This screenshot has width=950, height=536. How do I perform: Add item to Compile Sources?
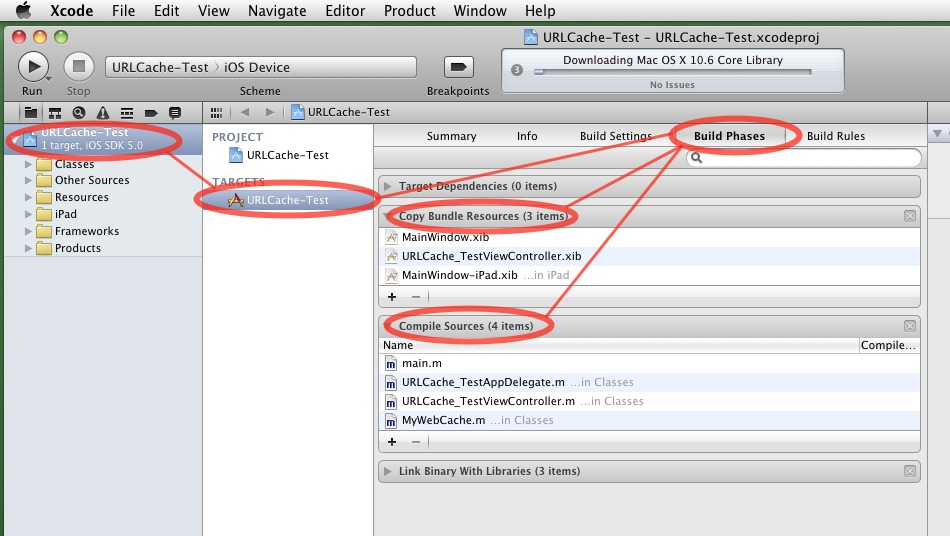pyautogui.click(x=392, y=442)
